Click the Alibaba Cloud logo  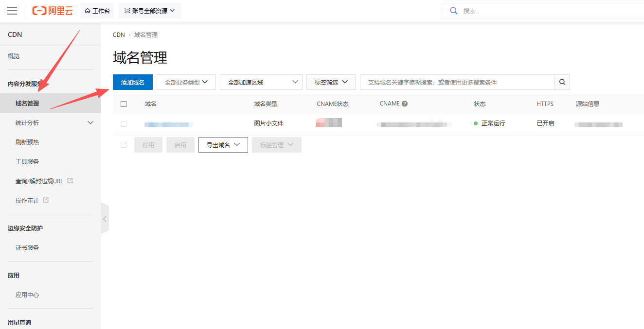coord(53,11)
